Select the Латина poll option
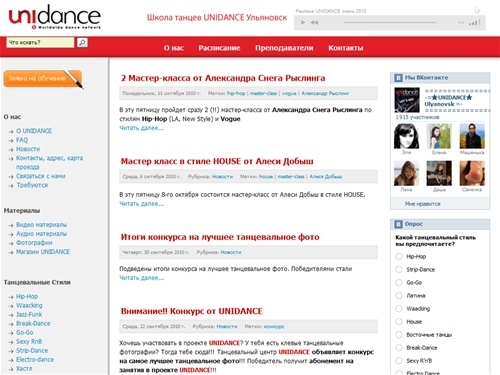The height and width of the screenshot is (375, 500). click(x=399, y=295)
